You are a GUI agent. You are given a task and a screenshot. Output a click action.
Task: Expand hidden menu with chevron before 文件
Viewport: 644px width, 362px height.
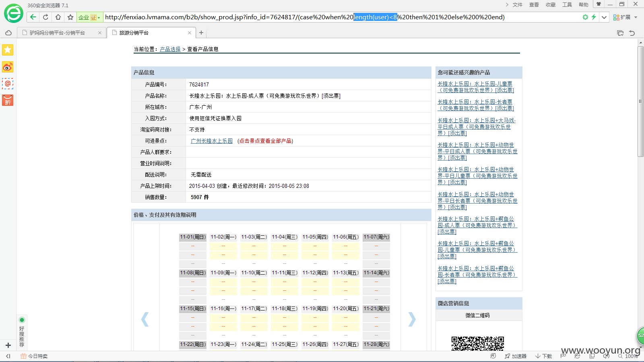coord(507,4)
